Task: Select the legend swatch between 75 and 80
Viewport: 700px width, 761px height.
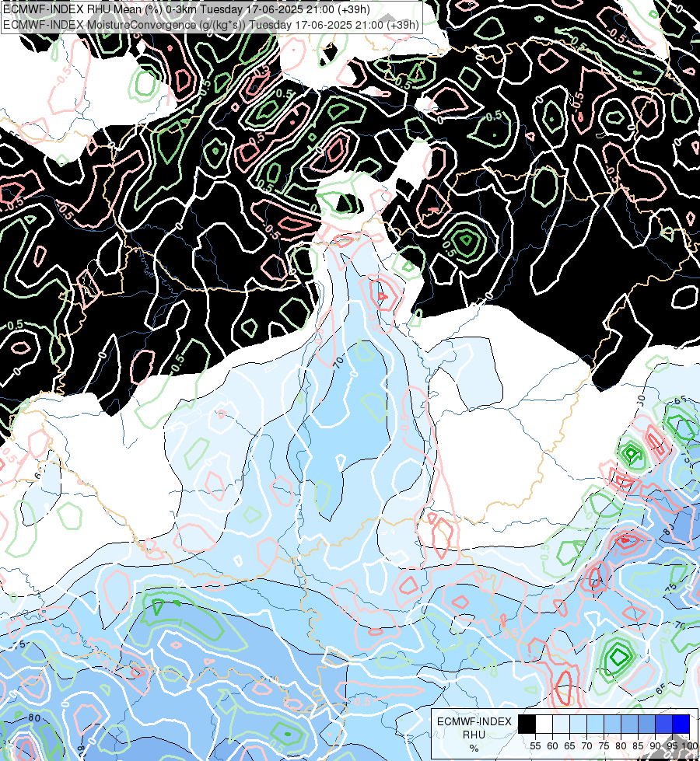Action: click(613, 724)
